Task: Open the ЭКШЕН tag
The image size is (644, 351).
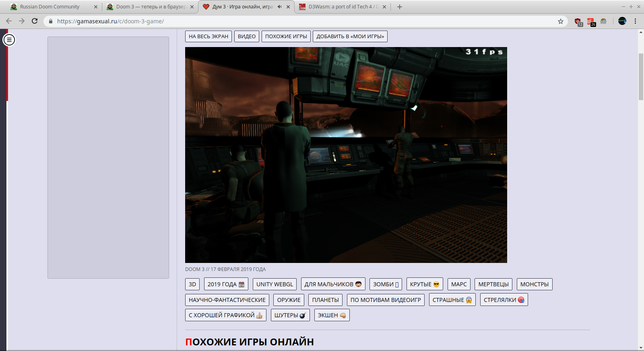Action: coord(332,315)
